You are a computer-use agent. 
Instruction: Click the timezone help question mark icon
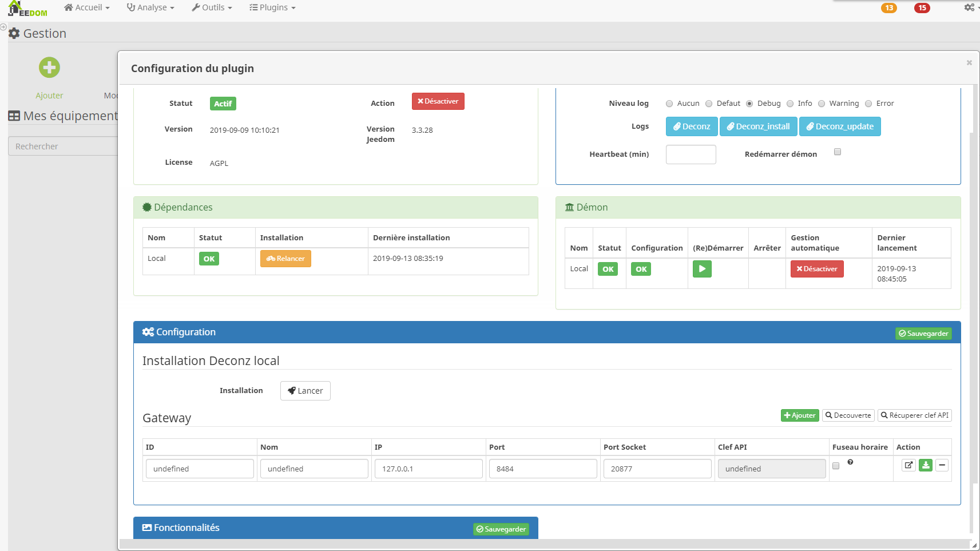click(850, 462)
